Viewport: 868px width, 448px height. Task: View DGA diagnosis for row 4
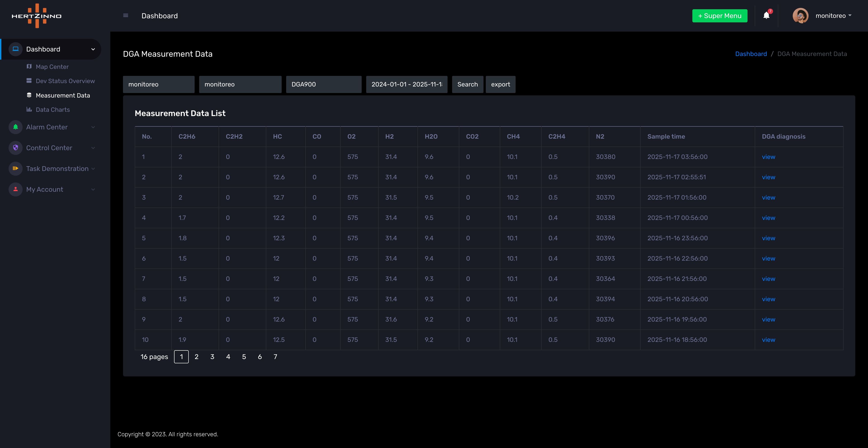pyautogui.click(x=769, y=218)
